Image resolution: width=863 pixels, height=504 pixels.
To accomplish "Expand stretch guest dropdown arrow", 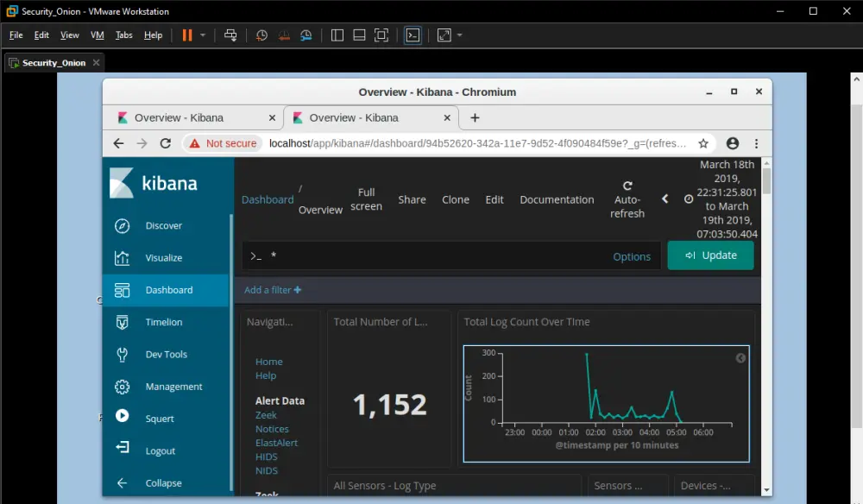I will click(460, 35).
